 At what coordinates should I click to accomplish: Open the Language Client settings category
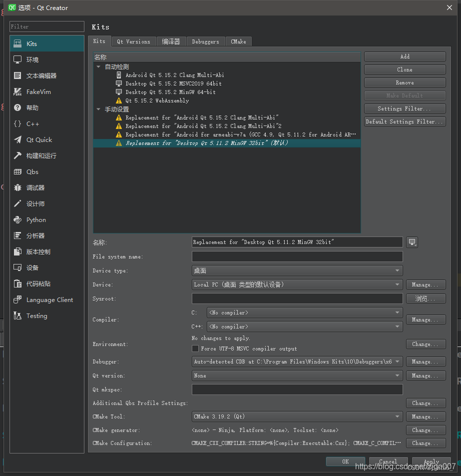pyautogui.click(x=47, y=300)
